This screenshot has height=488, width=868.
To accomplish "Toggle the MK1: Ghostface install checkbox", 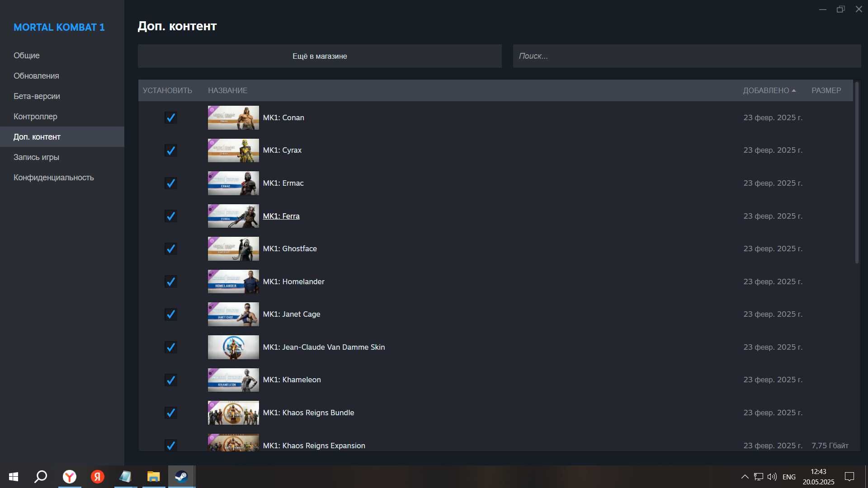I will pyautogui.click(x=170, y=249).
